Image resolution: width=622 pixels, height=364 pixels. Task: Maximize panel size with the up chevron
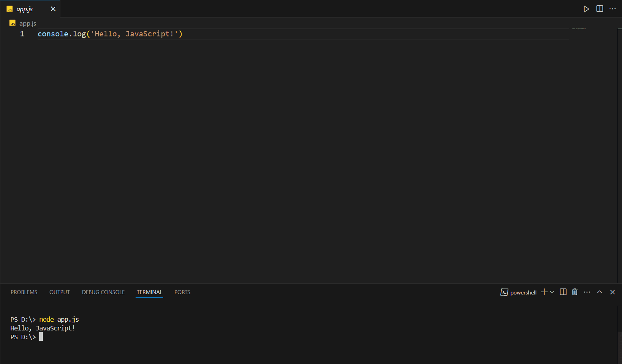pos(600,292)
